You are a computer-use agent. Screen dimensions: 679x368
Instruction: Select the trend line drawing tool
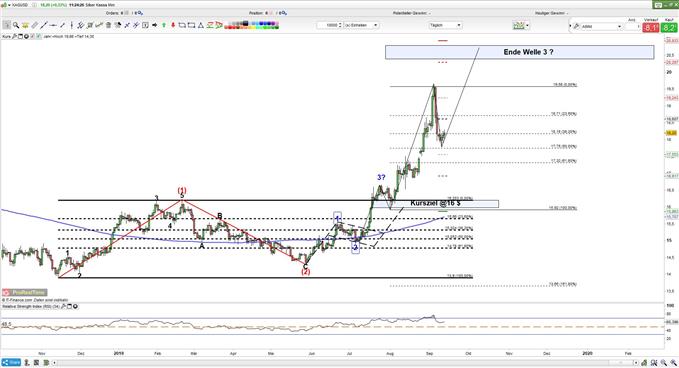[x=44, y=25]
